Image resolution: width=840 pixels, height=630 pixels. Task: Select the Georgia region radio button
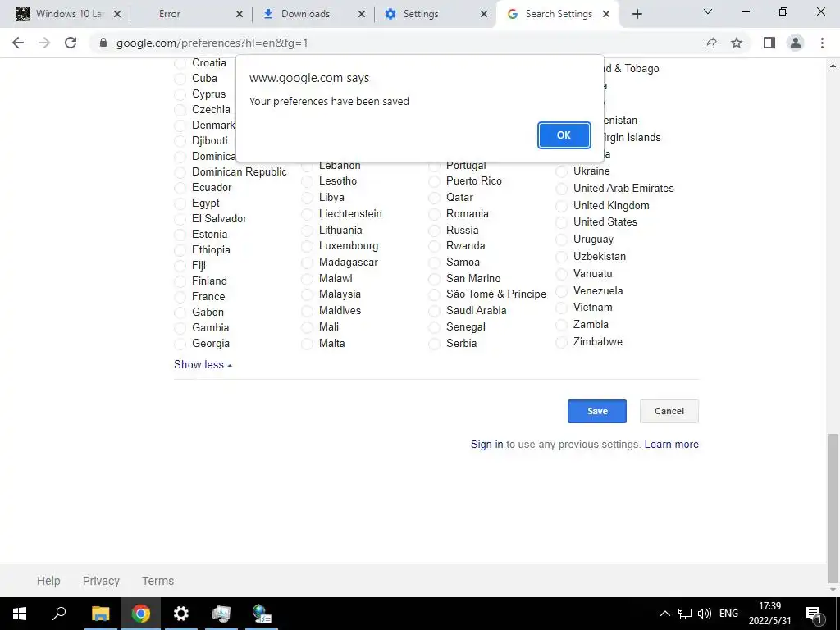[180, 344]
